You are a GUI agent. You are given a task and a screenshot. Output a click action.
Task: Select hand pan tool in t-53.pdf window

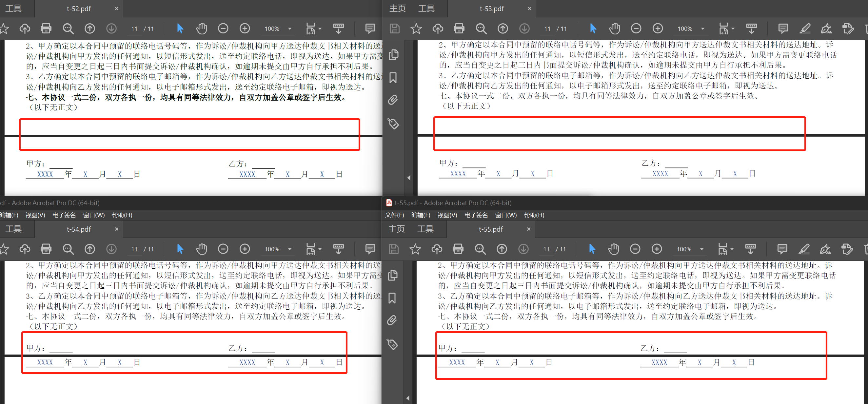pos(614,29)
